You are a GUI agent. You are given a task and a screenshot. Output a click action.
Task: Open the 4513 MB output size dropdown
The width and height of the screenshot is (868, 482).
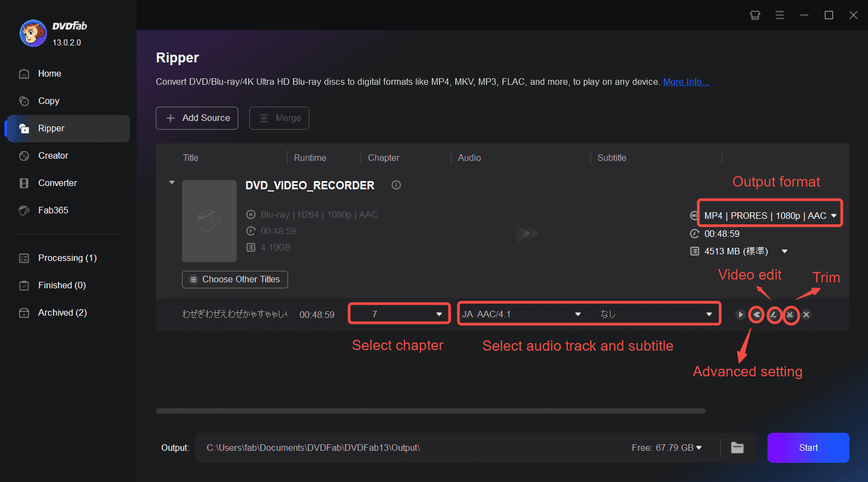click(784, 251)
